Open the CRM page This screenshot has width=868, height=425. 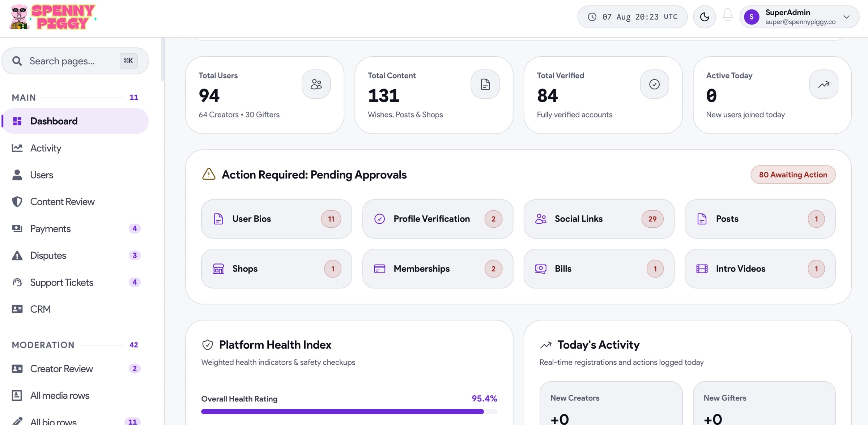(x=75, y=309)
